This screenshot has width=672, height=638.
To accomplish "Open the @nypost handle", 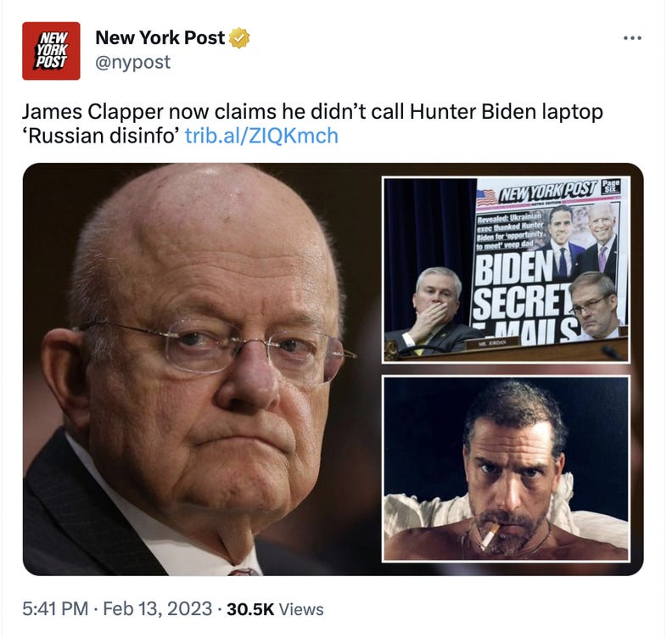I will pyautogui.click(x=133, y=62).
